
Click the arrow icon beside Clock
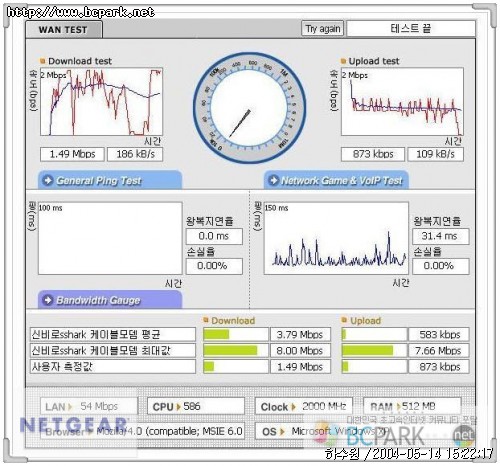293,407
